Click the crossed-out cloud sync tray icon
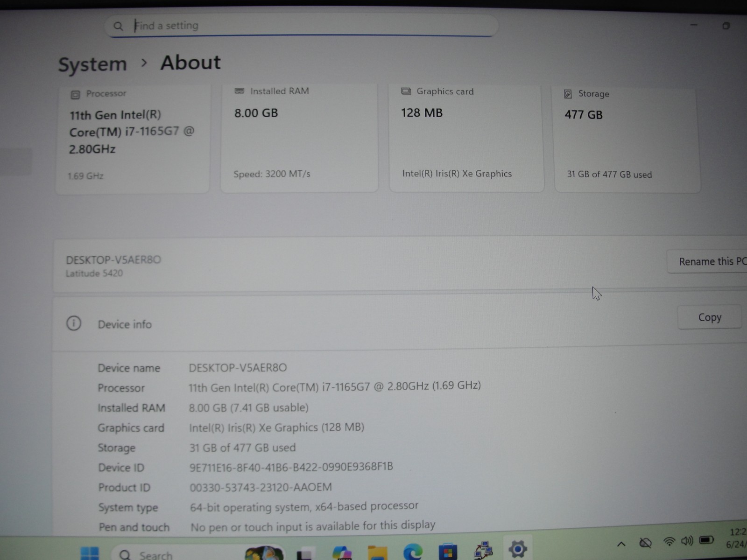Viewport: 747px width, 560px height. pos(645,543)
